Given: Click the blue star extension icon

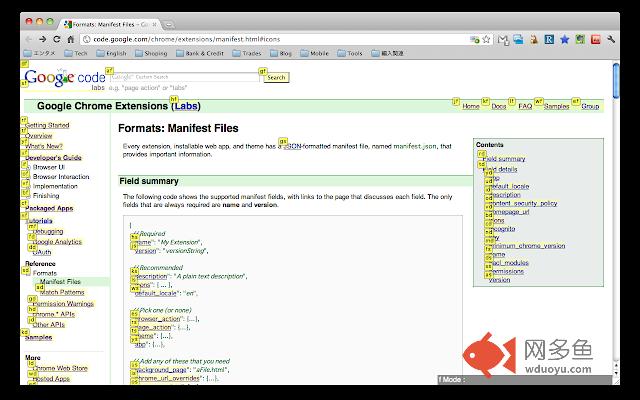Looking at the screenshot, I should point(565,39).
